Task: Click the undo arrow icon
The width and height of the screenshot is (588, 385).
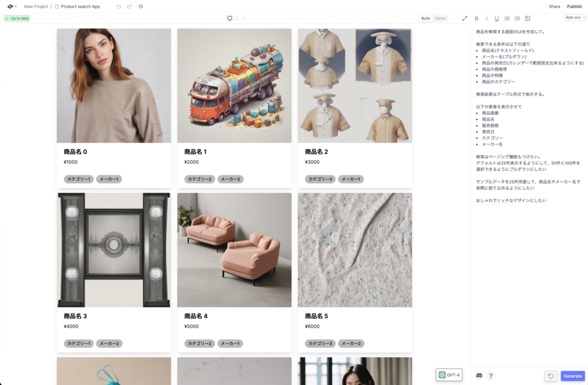Action: [118, 7]
